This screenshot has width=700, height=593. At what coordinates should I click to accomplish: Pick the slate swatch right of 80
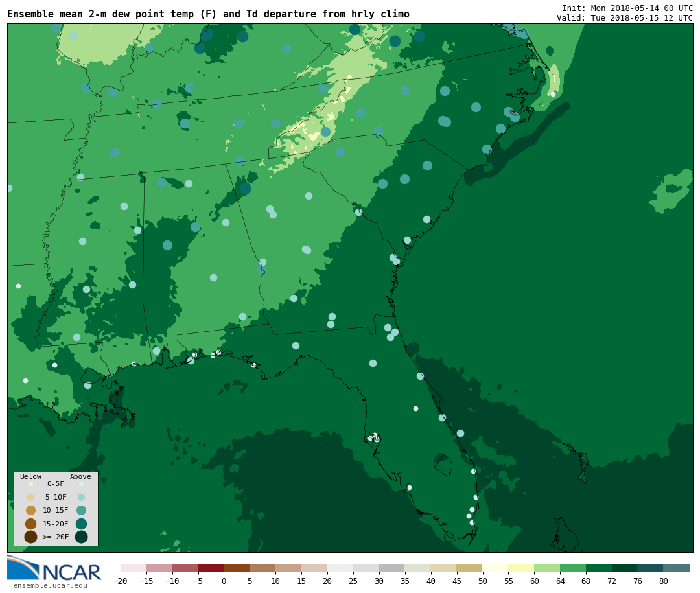click(x=677, y=568)
